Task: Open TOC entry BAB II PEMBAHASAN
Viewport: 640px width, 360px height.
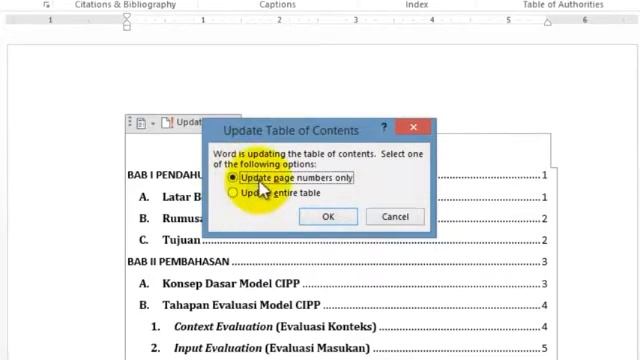Action: (x=337, y=262)
